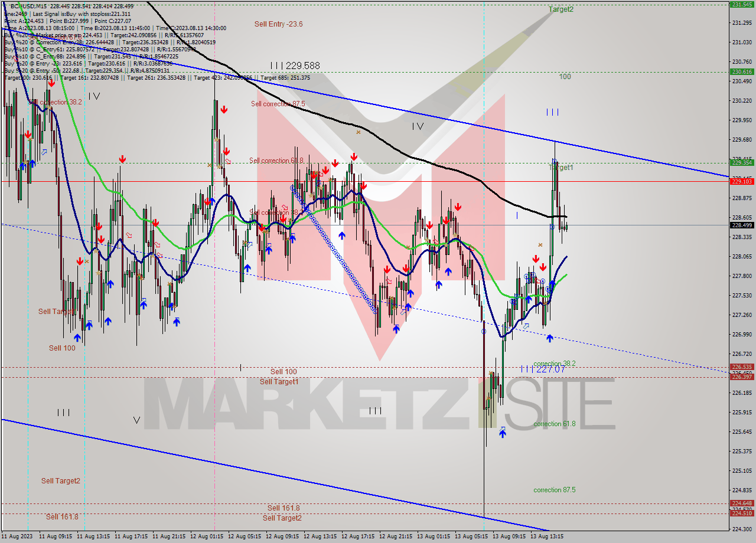Click the 'Target1' label near the price spike
Viewport: 756px width, 543px height.
pos(561,168)
